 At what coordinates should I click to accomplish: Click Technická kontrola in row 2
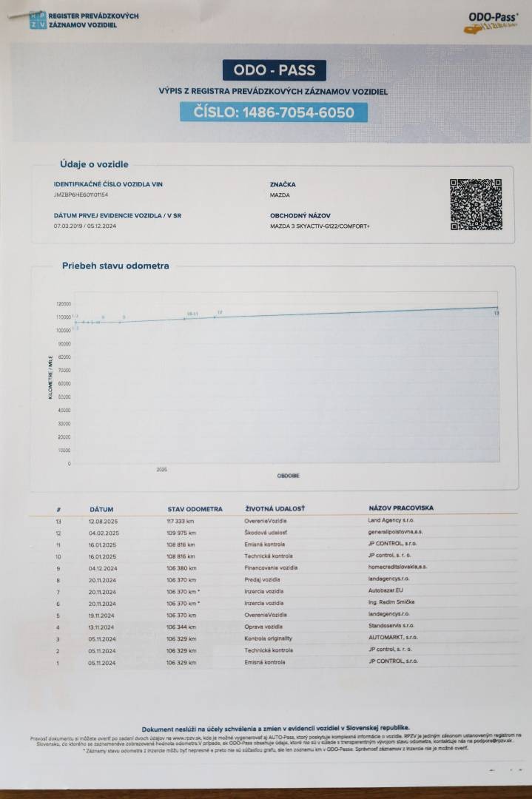pos(269,650)
